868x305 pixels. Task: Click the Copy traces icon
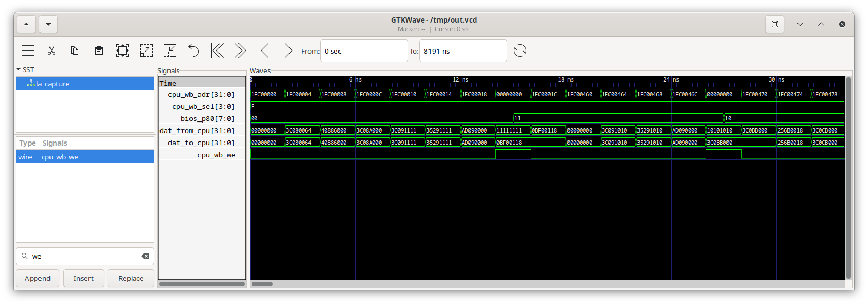[x=75, y=50]
